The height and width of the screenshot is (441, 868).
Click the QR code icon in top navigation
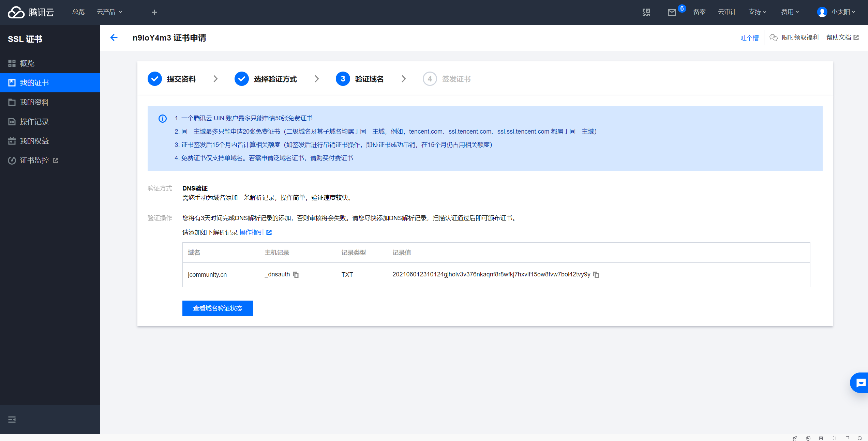(x=646, y=12)
